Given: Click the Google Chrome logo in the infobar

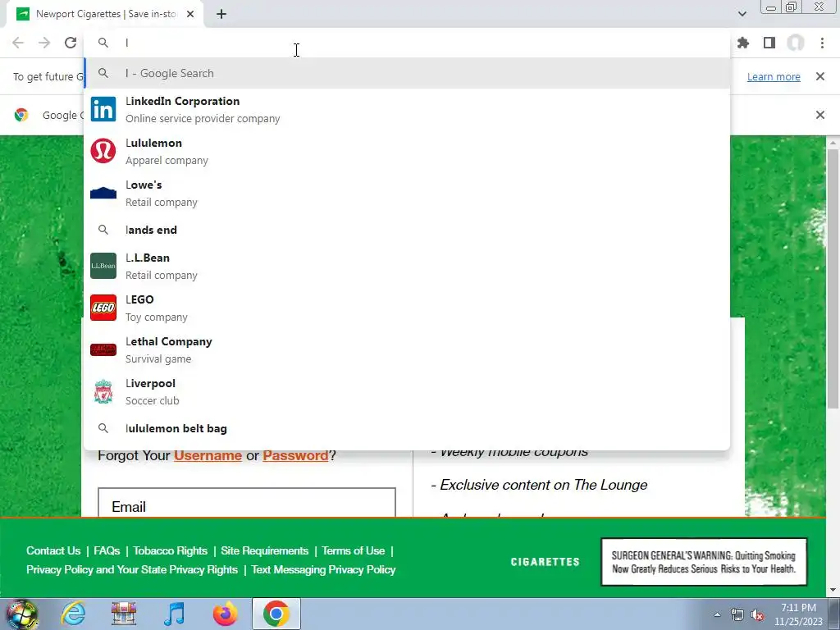Looking at the screenshot, I should (x=21, y=115).
